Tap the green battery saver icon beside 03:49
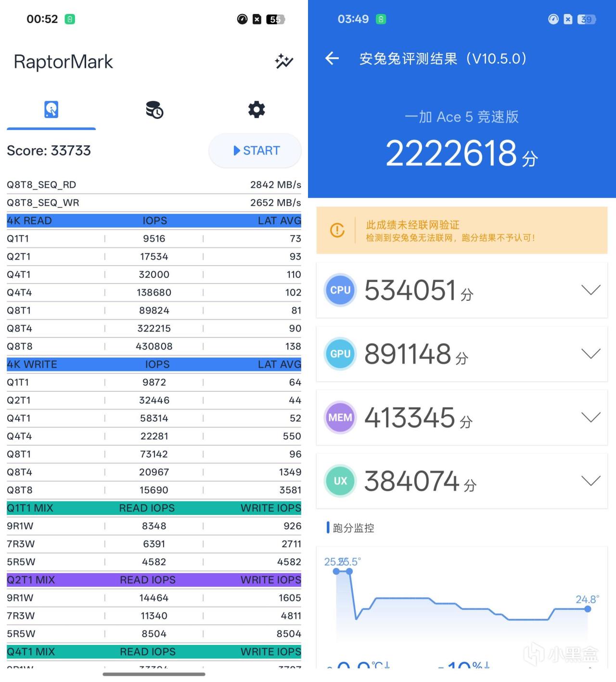 tap(381, 19)
